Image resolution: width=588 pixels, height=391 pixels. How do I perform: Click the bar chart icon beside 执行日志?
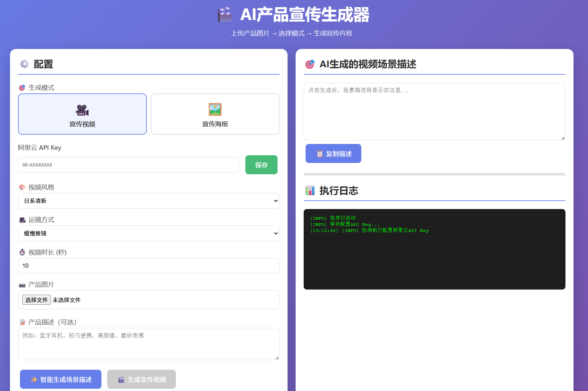(x=310, y=190)
